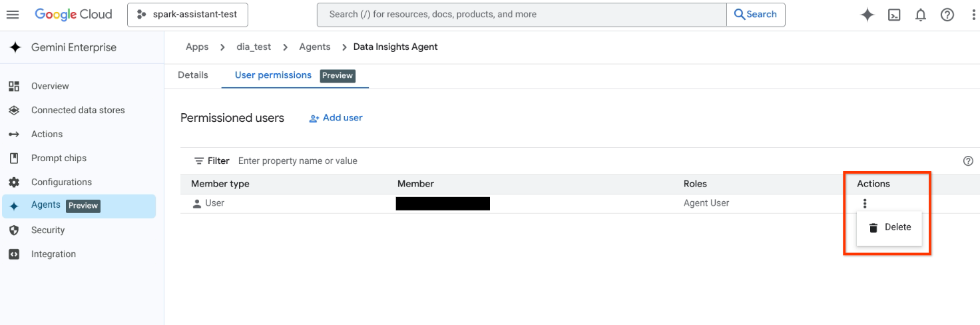Open top-right vertical dots settings menu
The width and height of the screenshot is (980, 325).
click(973, 15)
